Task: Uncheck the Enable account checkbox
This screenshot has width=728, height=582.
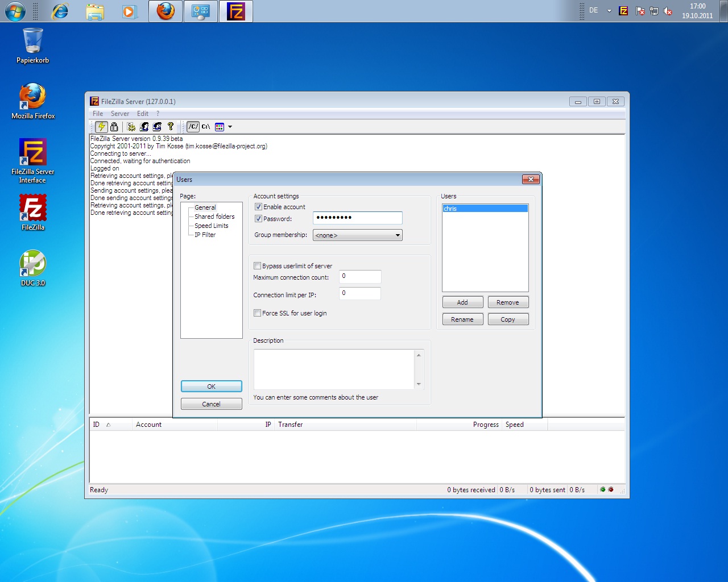Action: 258,207
